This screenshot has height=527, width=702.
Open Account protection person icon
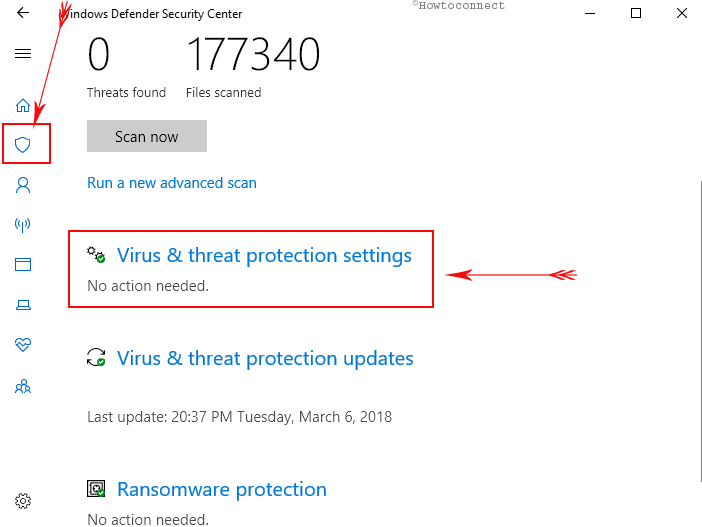pyautogui.click(x=23, y=185)
